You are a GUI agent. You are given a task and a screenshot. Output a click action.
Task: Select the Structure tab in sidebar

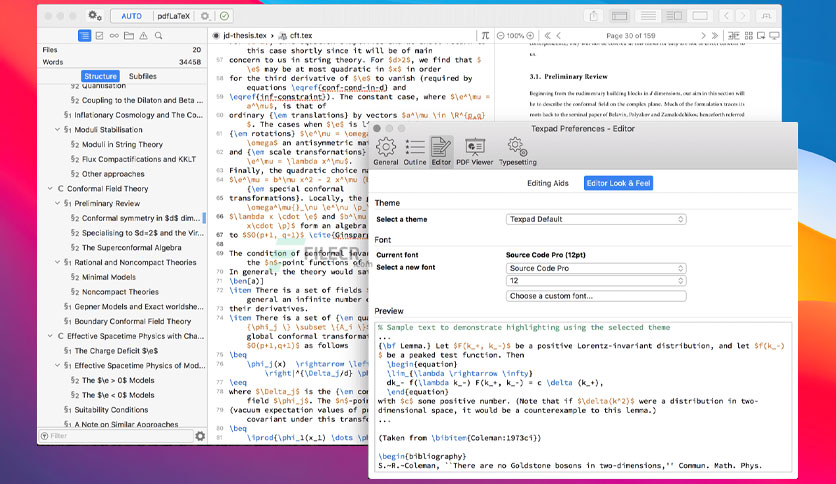(x=100, y=76)
